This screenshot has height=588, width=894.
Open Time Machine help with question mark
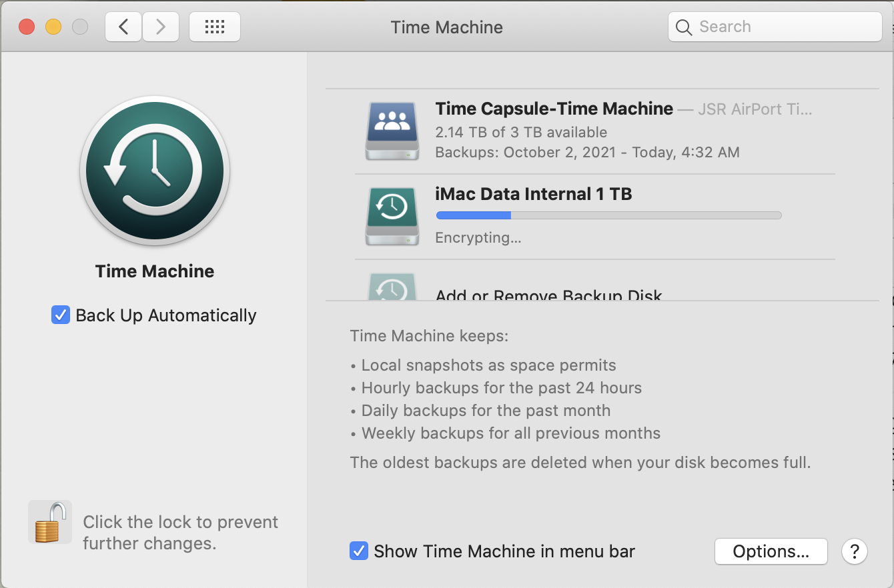point(855,551)
